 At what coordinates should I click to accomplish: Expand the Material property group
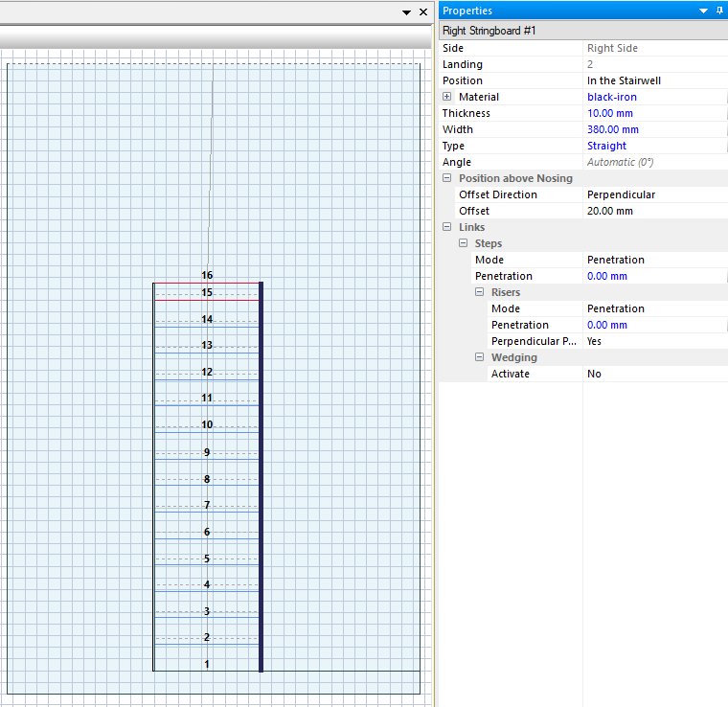tap(446, 97)
